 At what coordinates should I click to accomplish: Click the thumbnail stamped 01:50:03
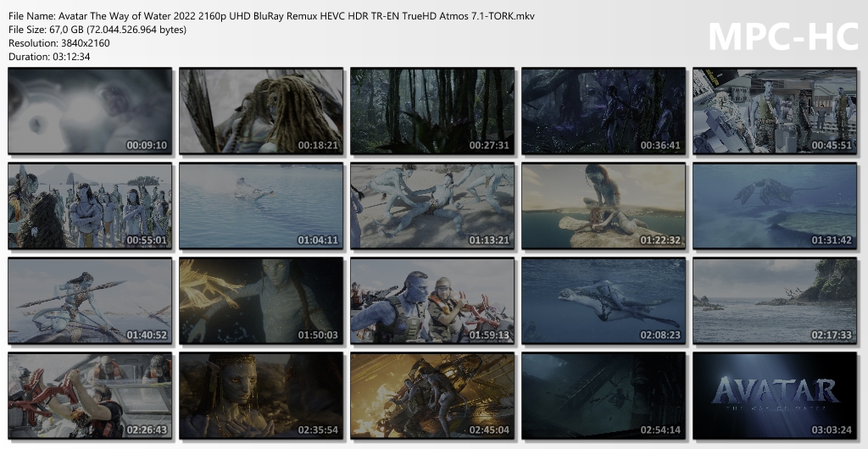tap(261, 301)
